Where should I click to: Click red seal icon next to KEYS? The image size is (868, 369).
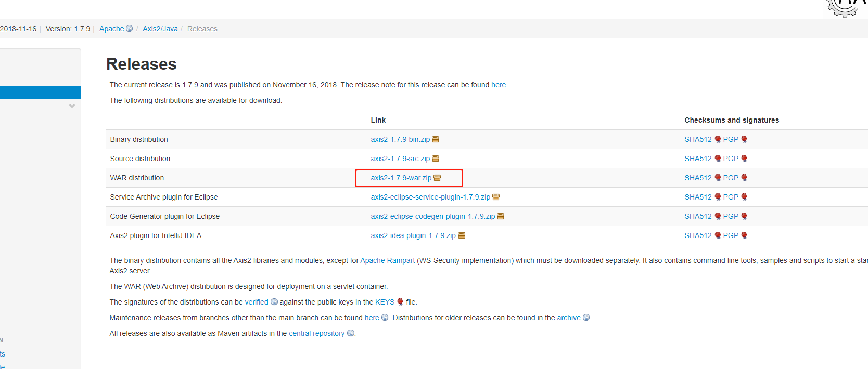[400, 302]
